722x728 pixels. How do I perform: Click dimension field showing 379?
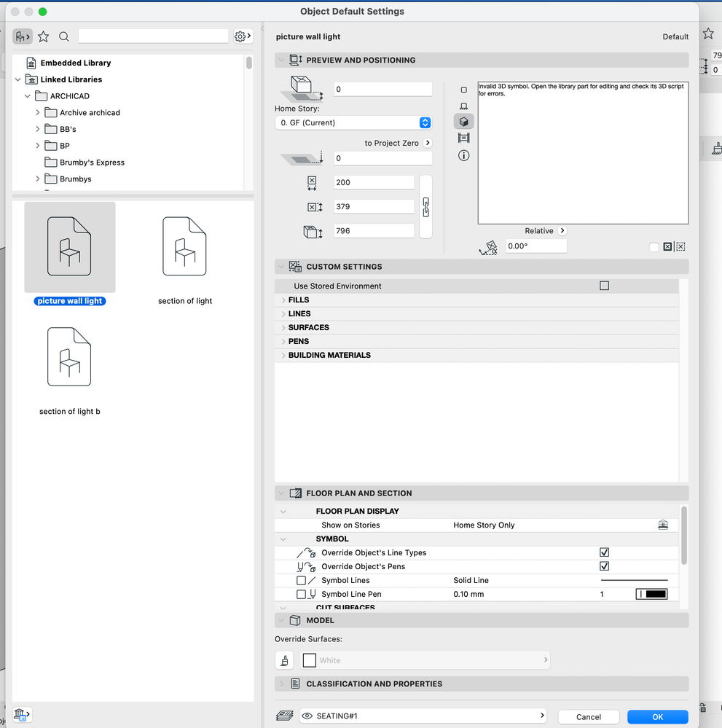(x=374, y=207)
